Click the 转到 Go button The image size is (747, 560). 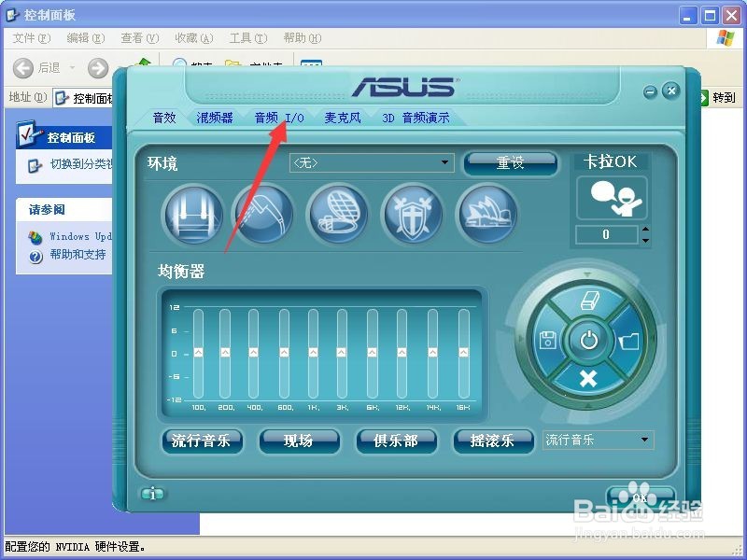click(x=717, y=98)
